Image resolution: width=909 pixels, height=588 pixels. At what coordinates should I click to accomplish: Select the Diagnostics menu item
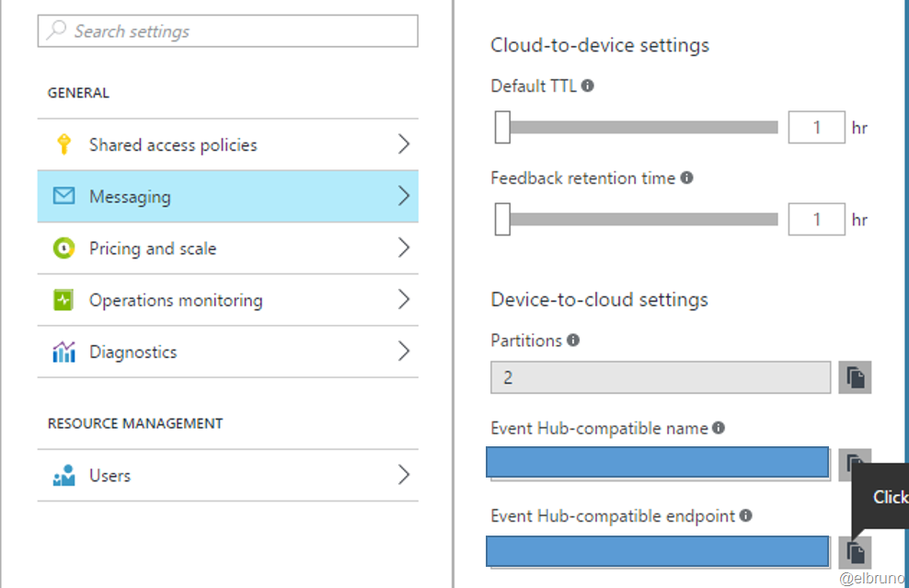133,352
